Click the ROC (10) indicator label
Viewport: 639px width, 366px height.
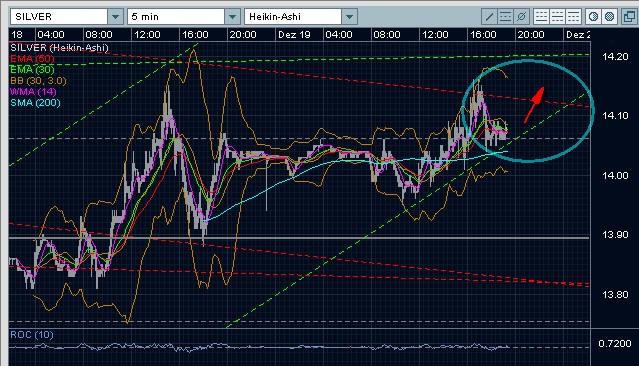coord(32,335)
